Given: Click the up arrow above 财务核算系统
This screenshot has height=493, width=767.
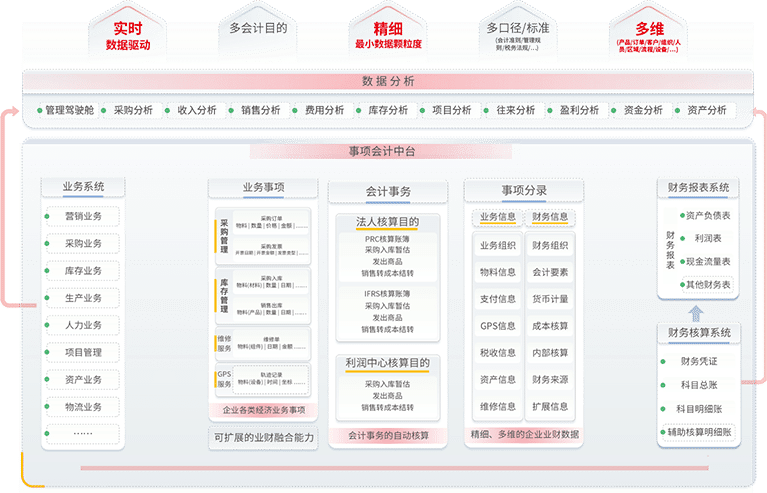Looking at the screenshot, I should [x=697, y=312].
